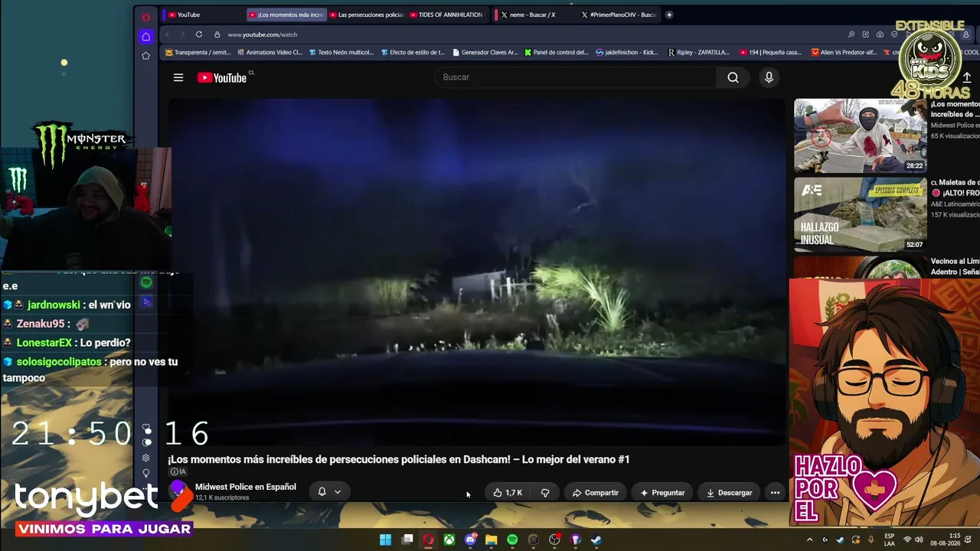Open the Generador Claves bookmark
Viewport: 980px width, 551px height.
coord(485,53)
